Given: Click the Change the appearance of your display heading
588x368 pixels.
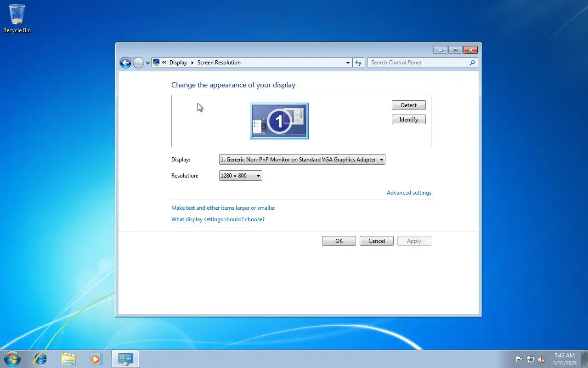Looking at the screenshot, I should (x=233, y=85).
